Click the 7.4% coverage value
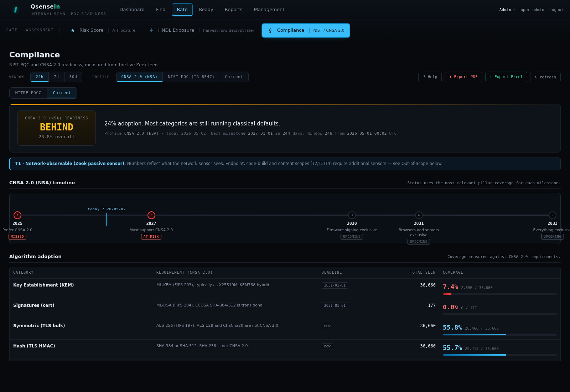 pos(451,287)
